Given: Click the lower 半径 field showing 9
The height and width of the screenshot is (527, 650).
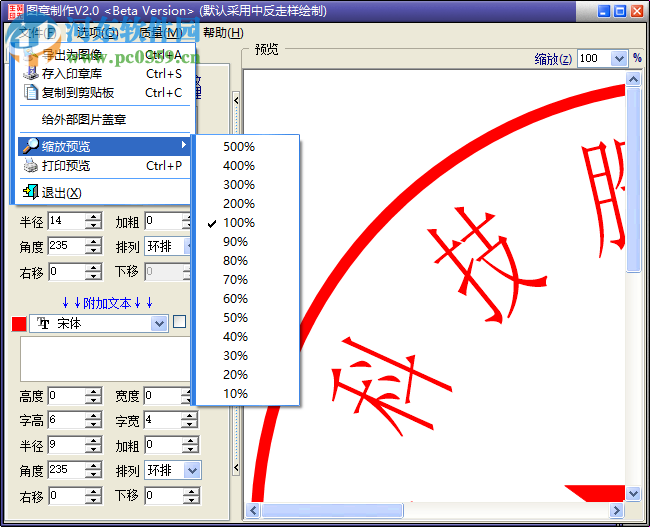Looking at the screenshot, I should (67, 445).
